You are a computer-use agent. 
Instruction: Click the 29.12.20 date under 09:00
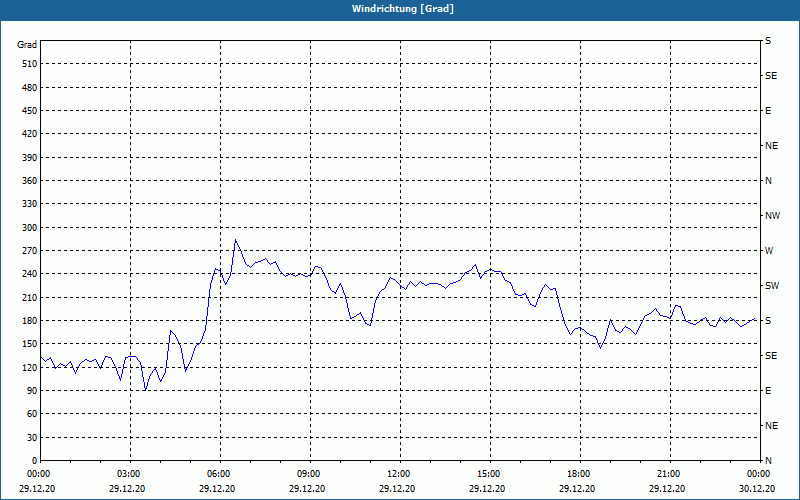click(x=307, y=488)
